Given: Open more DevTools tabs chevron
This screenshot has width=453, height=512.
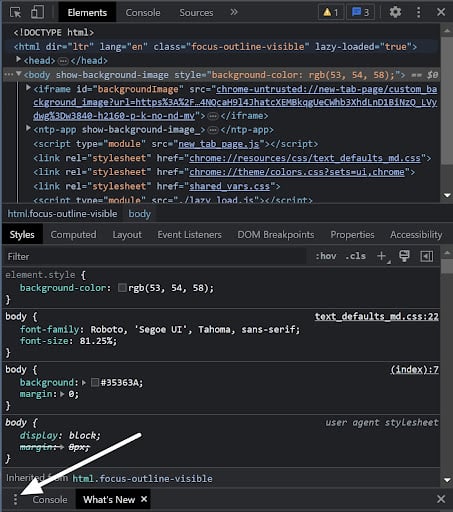Looking at the screenshot, I should [234, 12].
